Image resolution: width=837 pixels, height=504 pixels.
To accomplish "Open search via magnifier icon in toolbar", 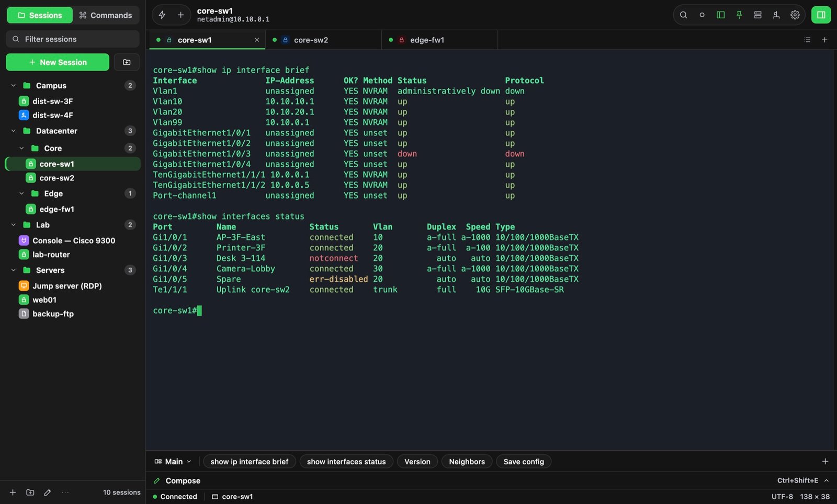I will [683, 15].
